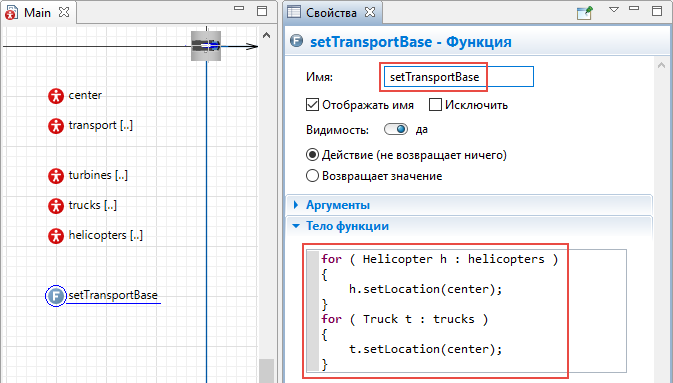This screenshot has height=383, width=673.
Task: Click the canvas scroll up arrow
Action: click(267, 36)
